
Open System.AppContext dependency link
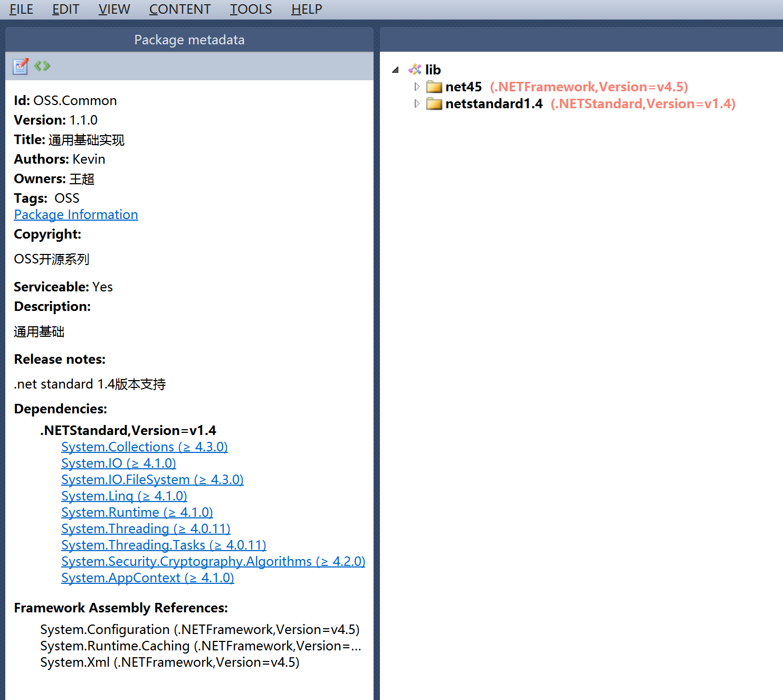click(148, 578)
